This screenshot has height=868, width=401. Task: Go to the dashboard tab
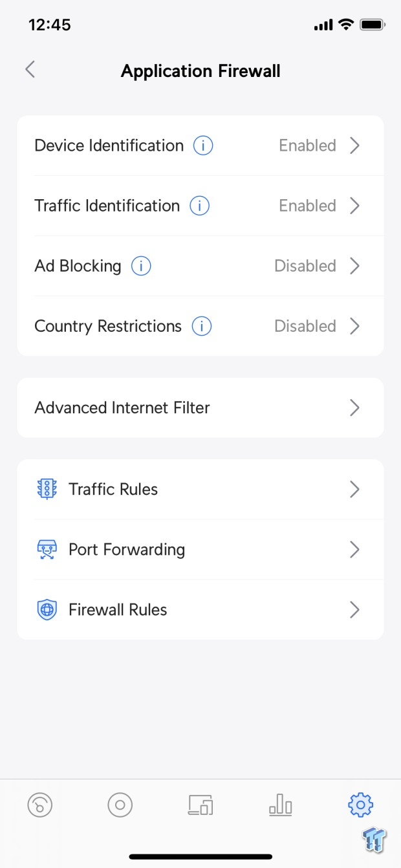(x=40, y=805)
